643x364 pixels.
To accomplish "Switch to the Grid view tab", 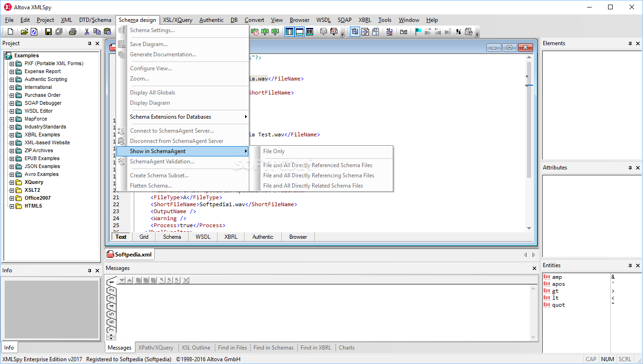I will pos(144,237).
